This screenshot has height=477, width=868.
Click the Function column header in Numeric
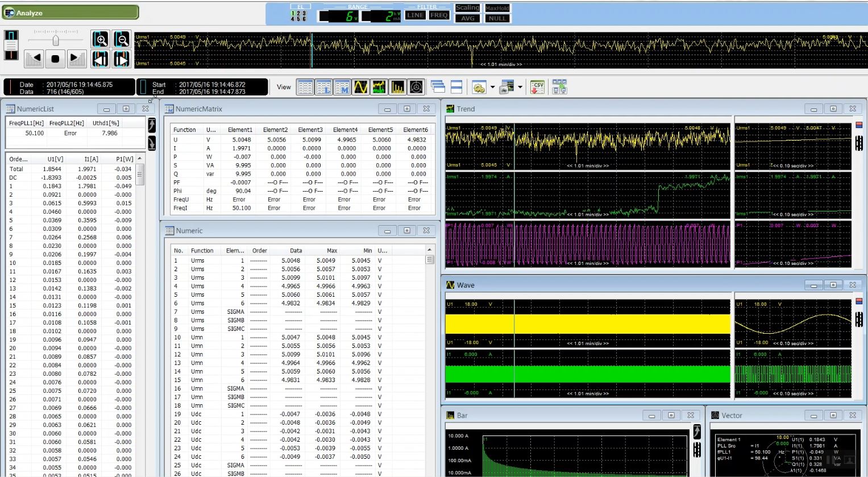click(x=202, y=251)
